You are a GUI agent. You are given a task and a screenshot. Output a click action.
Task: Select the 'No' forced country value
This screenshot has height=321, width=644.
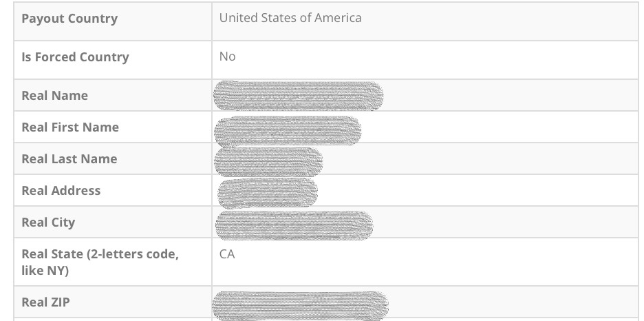227,56
